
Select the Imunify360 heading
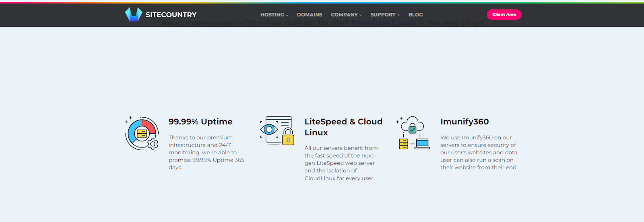[x=464, y=122]
